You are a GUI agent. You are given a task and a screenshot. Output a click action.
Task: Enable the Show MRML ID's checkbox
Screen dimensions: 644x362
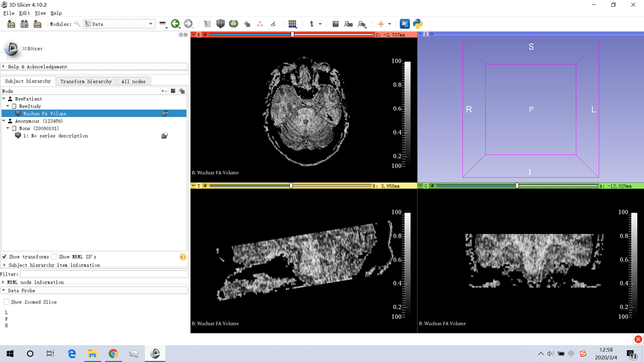[x=55, y=257]
